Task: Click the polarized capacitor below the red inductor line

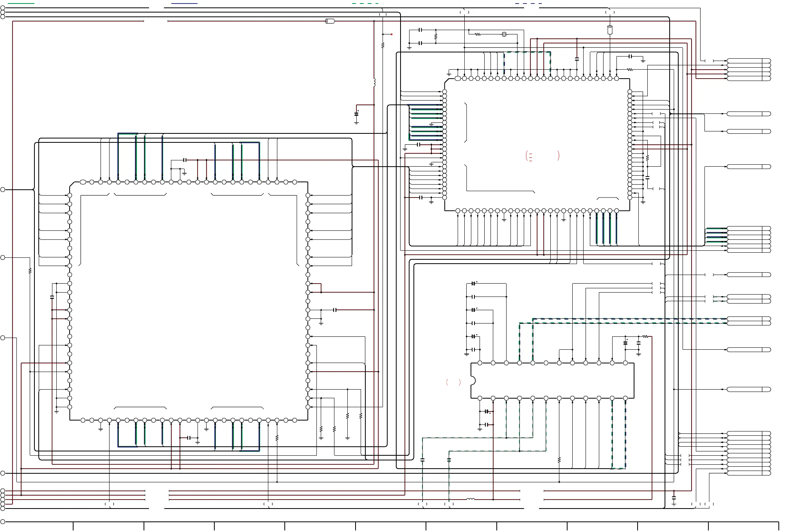Action: (356, 114)
